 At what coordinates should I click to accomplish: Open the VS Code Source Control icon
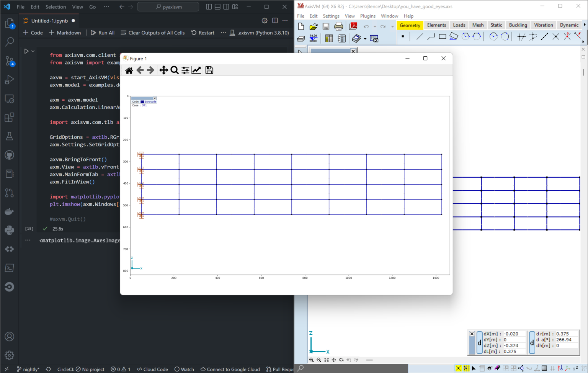10,61
